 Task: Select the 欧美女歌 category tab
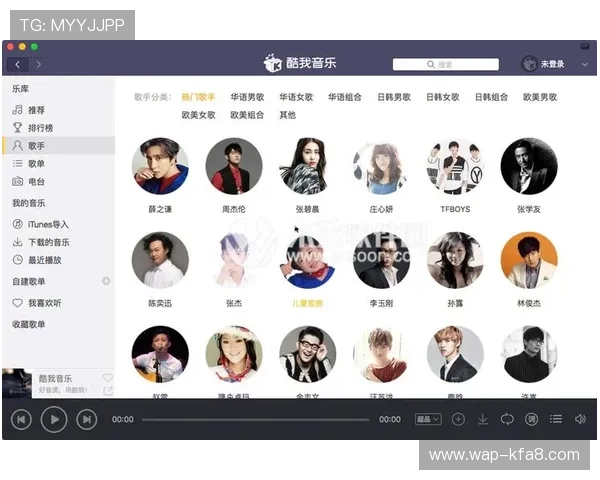(198, 115)
